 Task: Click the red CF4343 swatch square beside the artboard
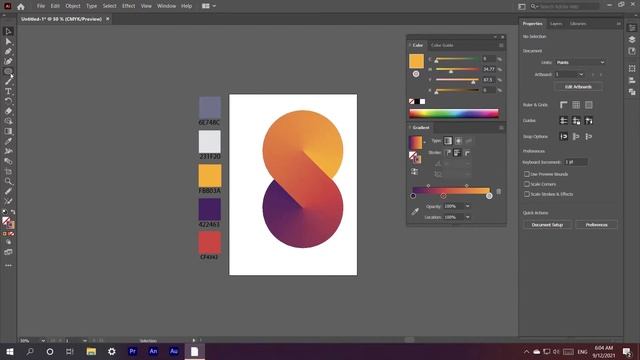[209, 242]
